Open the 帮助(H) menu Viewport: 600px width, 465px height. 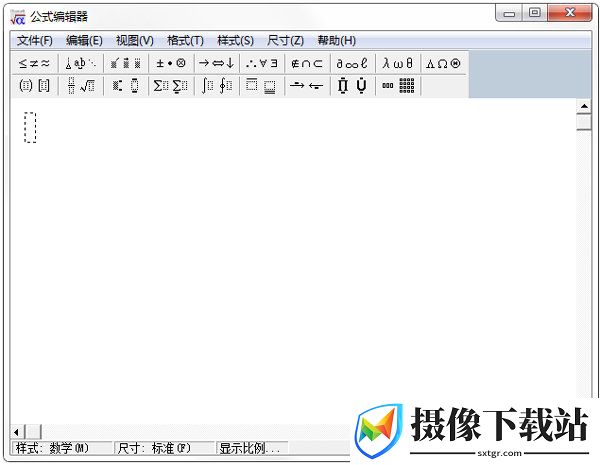coord(337,40)
